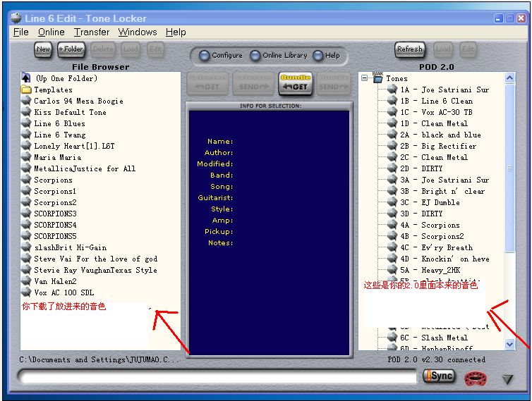532x401 pixels.
Task: Open the Templates folder icon
Action: click(x=26, y=90)
